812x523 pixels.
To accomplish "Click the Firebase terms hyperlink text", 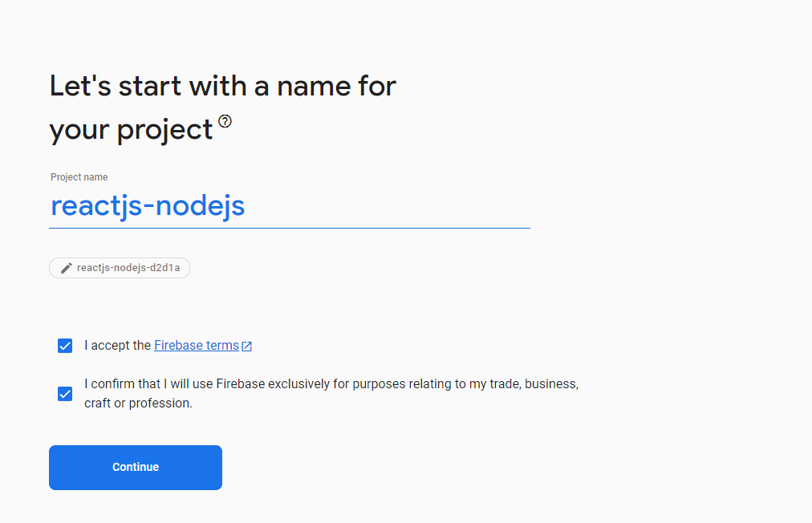I will (x=196, y=345).
